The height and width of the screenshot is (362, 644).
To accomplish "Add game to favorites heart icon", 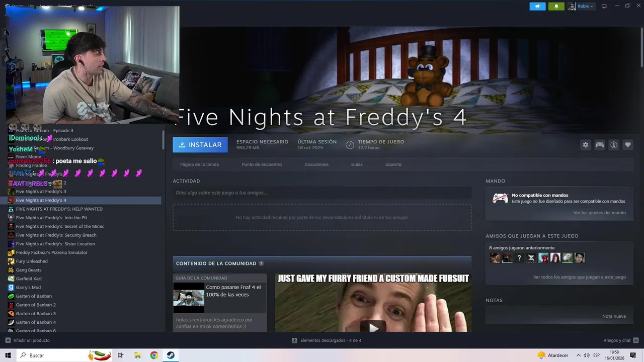I will coord(628,145).
